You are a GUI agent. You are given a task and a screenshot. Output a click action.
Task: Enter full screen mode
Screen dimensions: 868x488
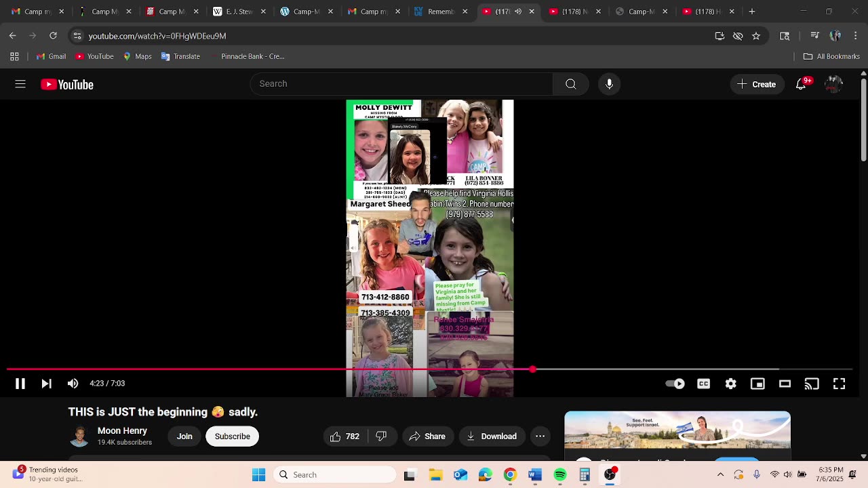839,384
